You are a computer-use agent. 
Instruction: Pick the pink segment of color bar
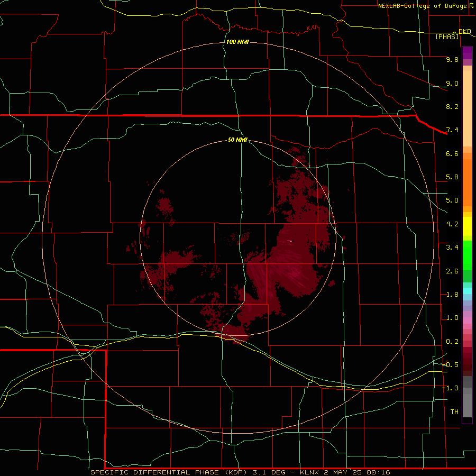click(467, 321)
